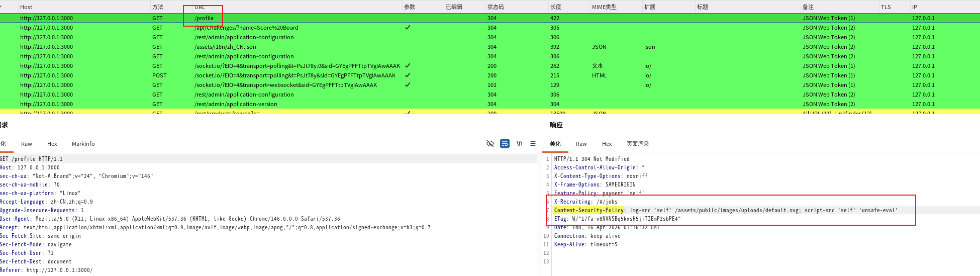The height and width of the screenshot is (276, 980).
Task: Click the User-Agent header line
Action: 170,219
